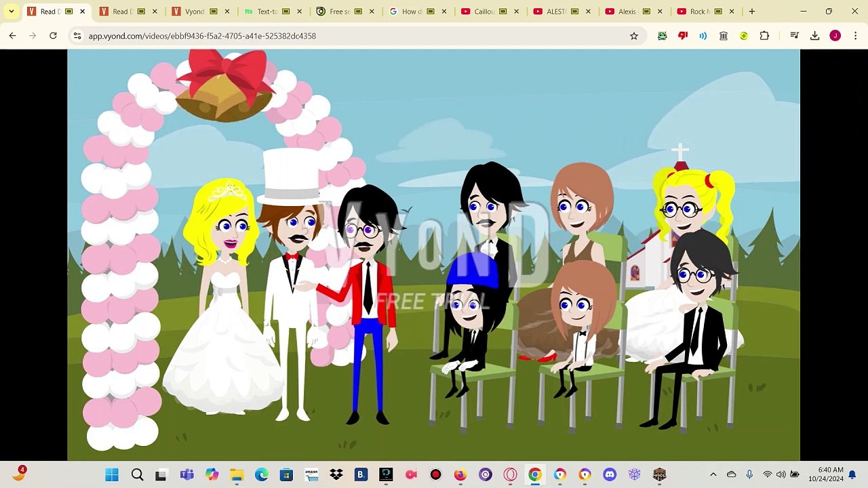The image size is (868, 488).
Task: Open OneDrive cloud tray icon
Action: coord(731,474)
